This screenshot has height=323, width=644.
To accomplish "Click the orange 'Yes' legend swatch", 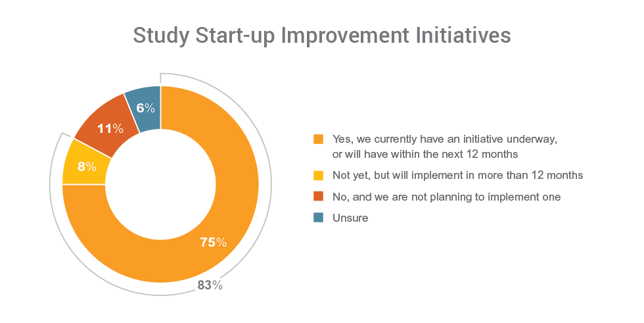I will coord(319,139).
